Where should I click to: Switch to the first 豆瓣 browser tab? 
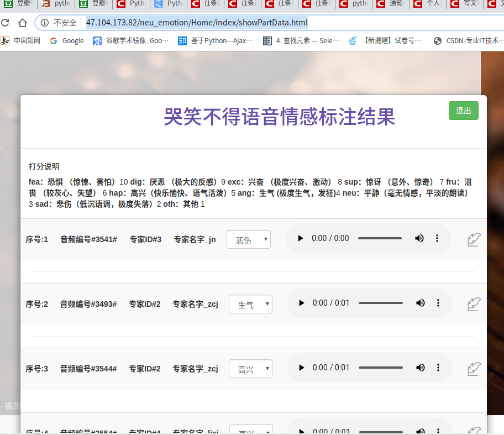pyautogui.click(x=19, y=3)
